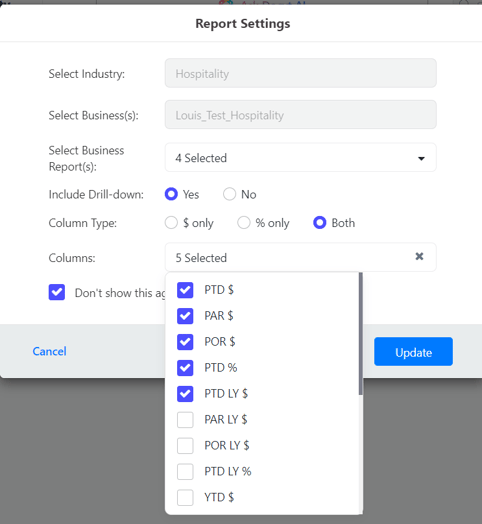Enable the POR LY $ column checkbox
Viewport: 482px width, 524px height.
point(185,445)
